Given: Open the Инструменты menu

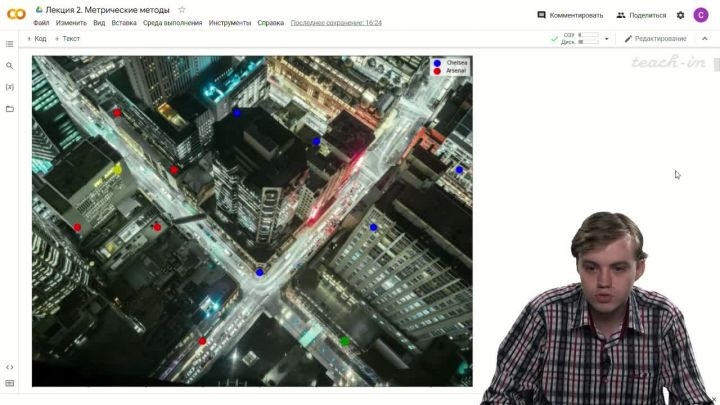Looking at the screenshot, I should tap(230, 22).
